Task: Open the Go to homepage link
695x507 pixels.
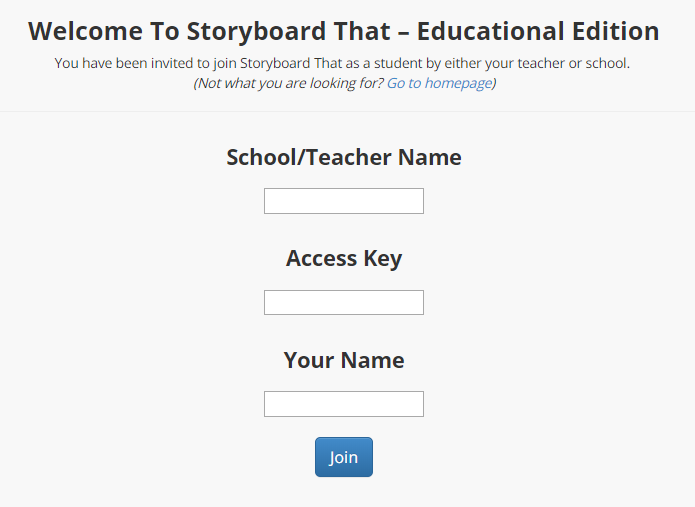Action: pyautogui.click(x=439, y=83)
